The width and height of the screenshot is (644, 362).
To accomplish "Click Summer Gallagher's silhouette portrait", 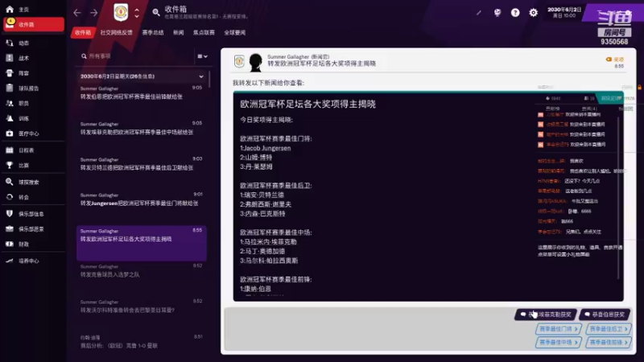I will pos(255,63).
